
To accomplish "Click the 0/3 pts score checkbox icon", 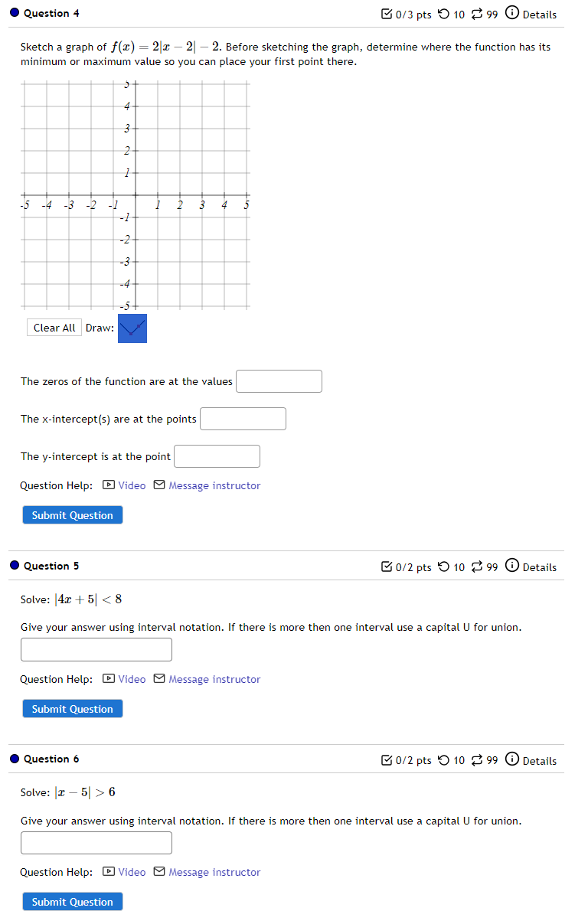I will (x=385, y=13).
